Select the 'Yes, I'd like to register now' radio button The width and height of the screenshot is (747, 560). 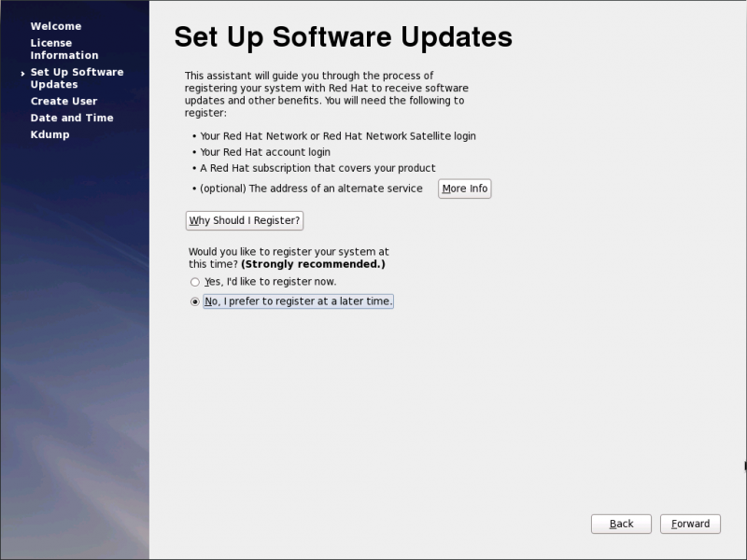pos(195,282)
